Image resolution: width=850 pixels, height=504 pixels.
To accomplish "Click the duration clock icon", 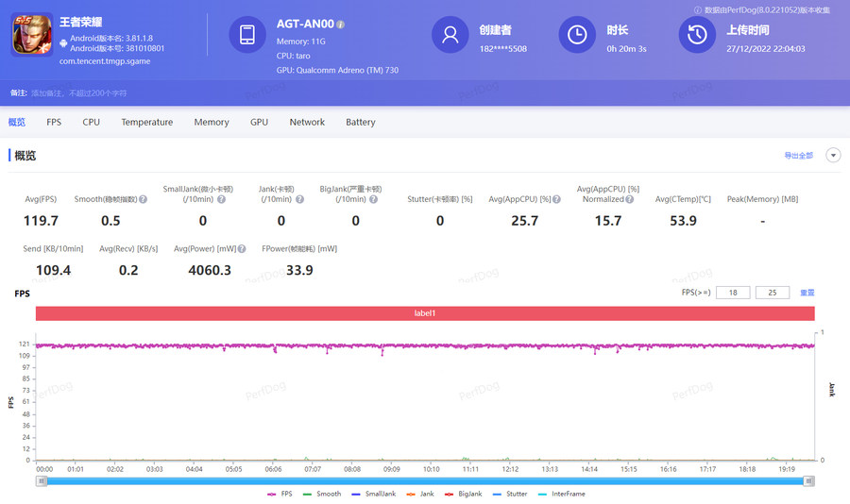I will 576,35.
